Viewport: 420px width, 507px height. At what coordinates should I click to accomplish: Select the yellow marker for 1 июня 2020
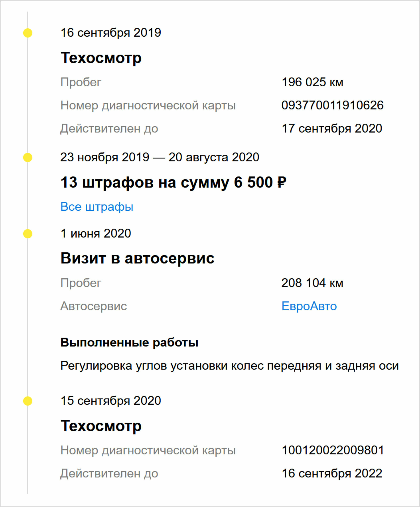coord(28,234)
